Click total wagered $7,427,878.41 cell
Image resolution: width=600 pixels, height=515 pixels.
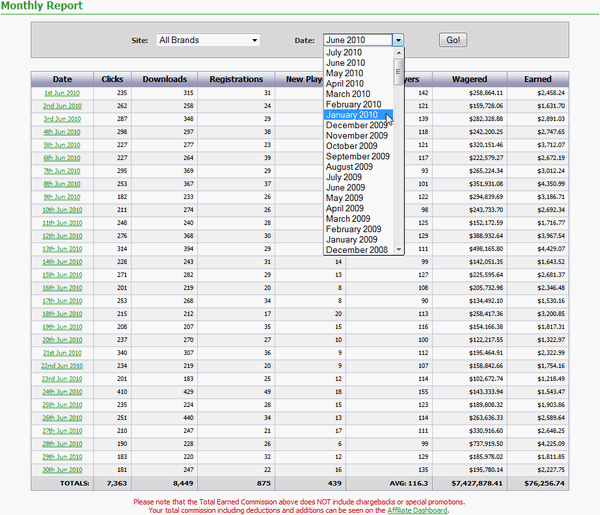[x=470, y=484]
